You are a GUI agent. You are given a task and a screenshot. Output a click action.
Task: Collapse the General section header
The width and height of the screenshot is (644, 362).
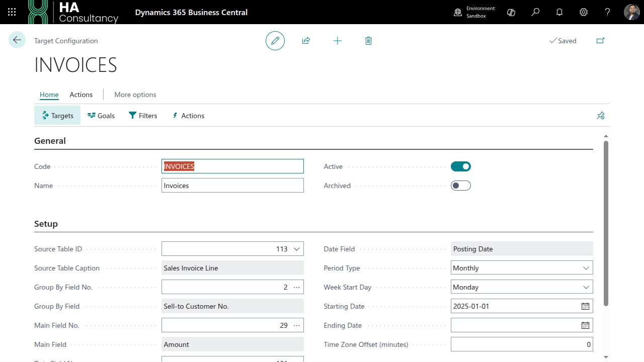coord(50,141)
